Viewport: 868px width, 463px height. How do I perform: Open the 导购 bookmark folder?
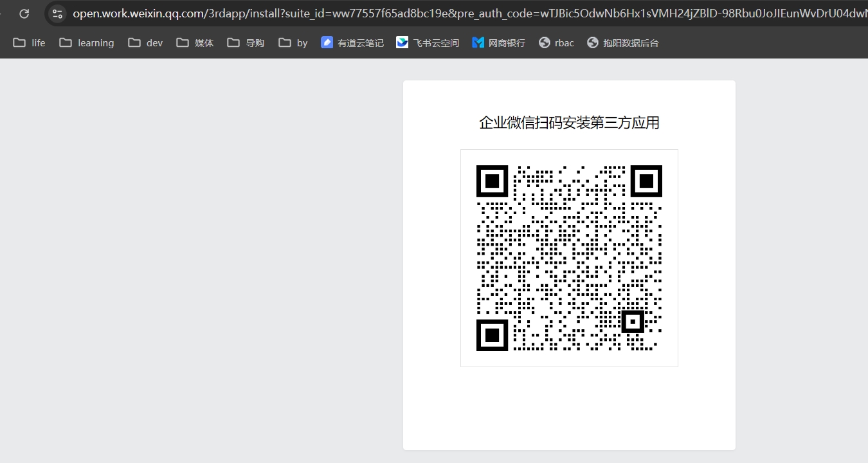[246, 43]
